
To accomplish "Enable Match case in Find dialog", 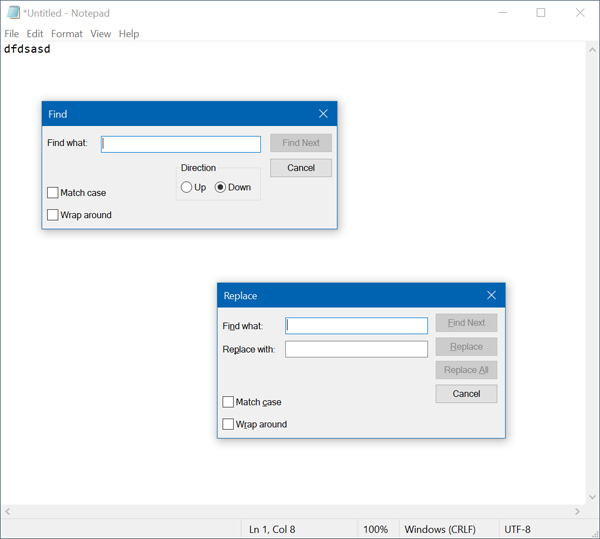I will [x=53, y=193].
